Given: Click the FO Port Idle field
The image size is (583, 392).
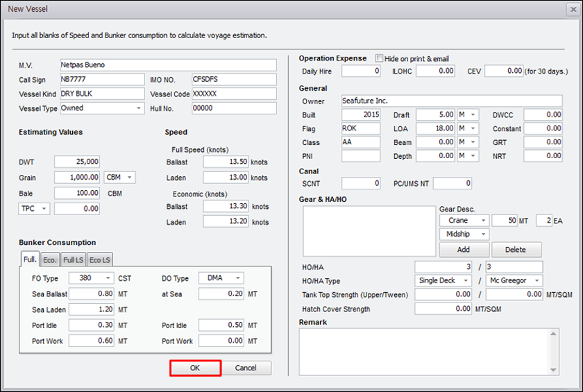Looking at the screenshot, I should [x=92, y=325].
